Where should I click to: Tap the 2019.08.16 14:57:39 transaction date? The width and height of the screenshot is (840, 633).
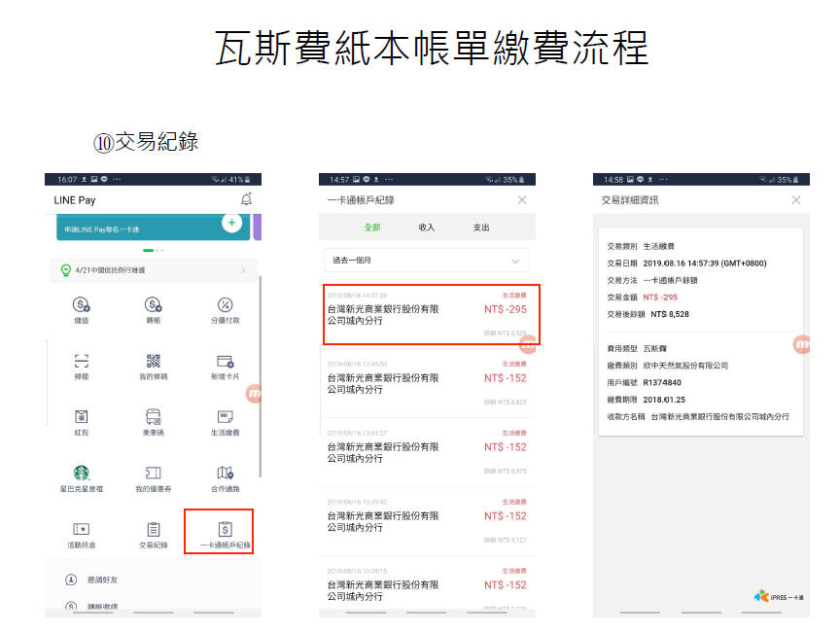pos(705,264)
